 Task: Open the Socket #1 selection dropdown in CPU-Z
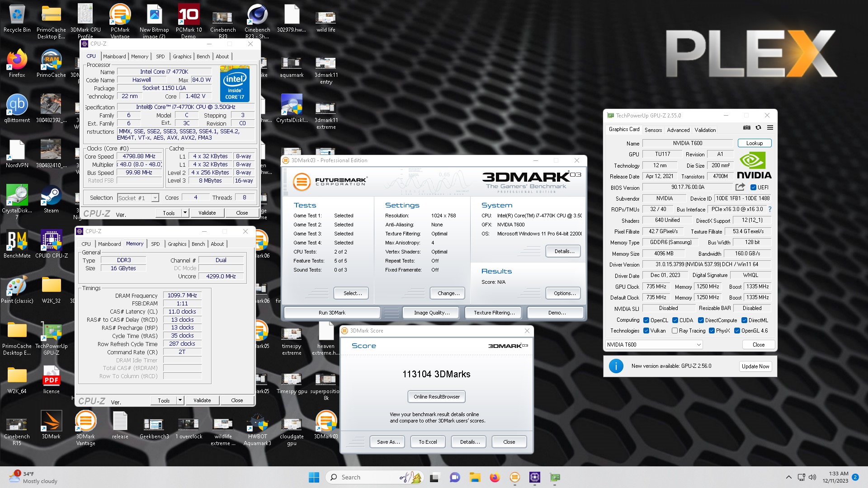tap(138, 198)
